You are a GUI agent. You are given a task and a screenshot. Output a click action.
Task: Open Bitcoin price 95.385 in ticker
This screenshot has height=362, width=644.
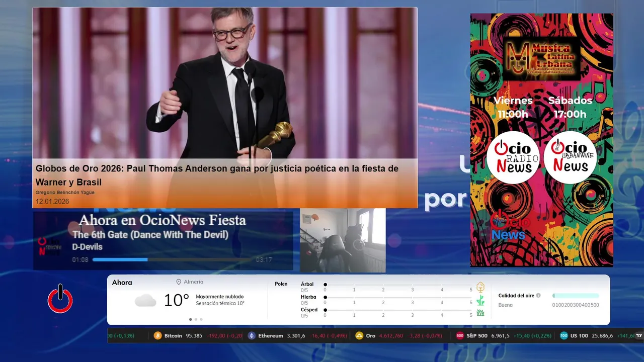pyautogui.click(x=194, y=335)
